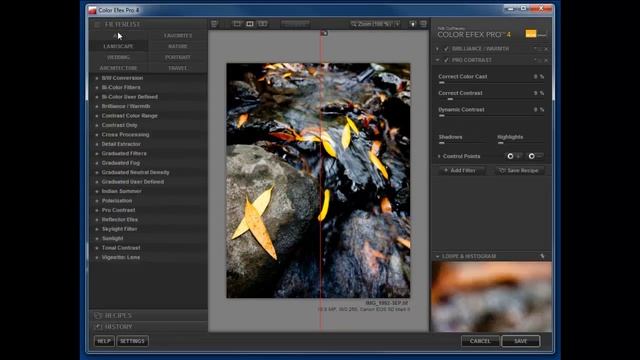Remove the Brilliance / Warmth filter

point(546,49)
